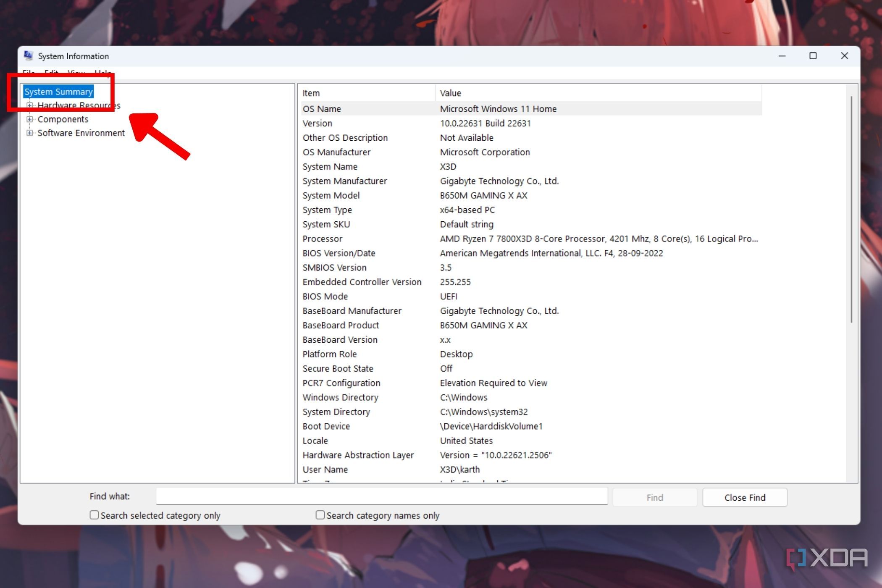
Task: Click the System Information icon in the title bar
Action: (x=28, y=56)
